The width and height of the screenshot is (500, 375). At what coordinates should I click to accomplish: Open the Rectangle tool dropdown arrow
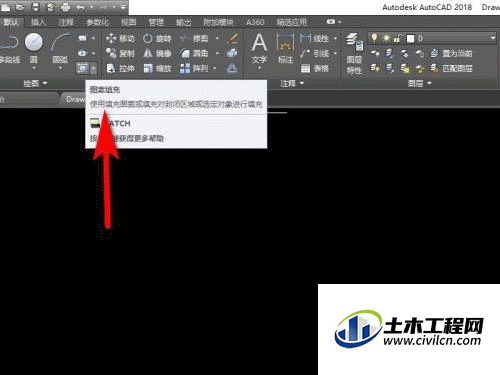93,38
